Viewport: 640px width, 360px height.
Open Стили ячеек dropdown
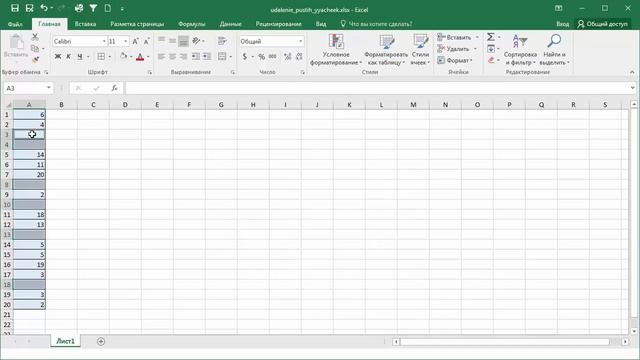pos(420,50)
